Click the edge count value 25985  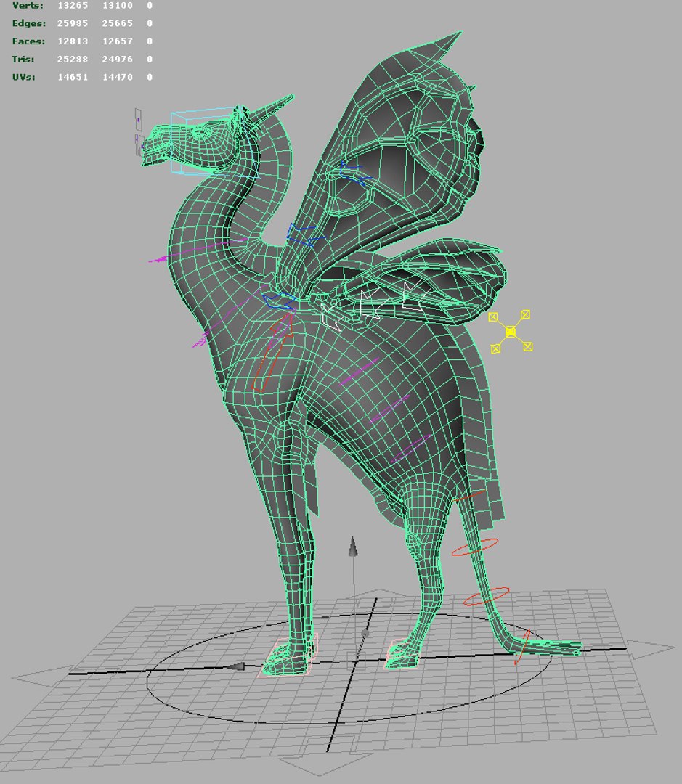pos(73,23)
